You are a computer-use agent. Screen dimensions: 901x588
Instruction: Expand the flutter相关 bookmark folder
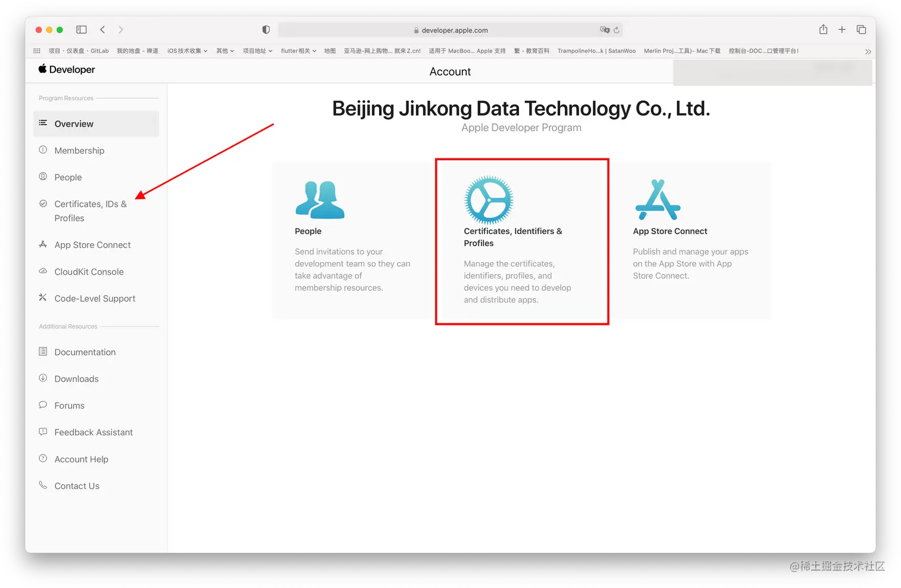click(299, 51)
